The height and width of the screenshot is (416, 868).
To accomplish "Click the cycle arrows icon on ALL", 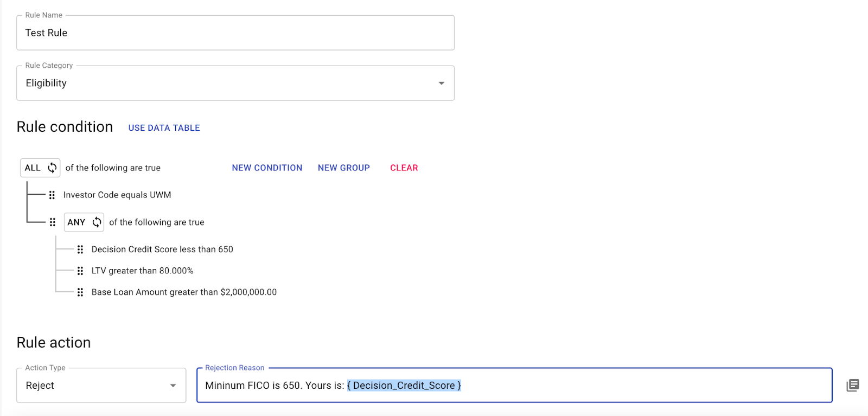I will pyautogui.click(x=52, y=168).
